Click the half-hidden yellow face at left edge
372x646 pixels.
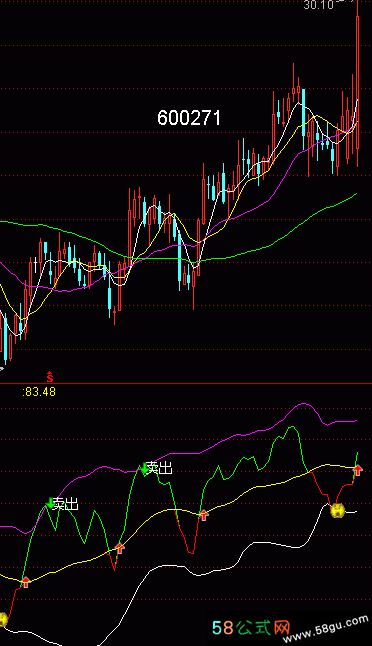pyautogui.click(x=3, y=619)
